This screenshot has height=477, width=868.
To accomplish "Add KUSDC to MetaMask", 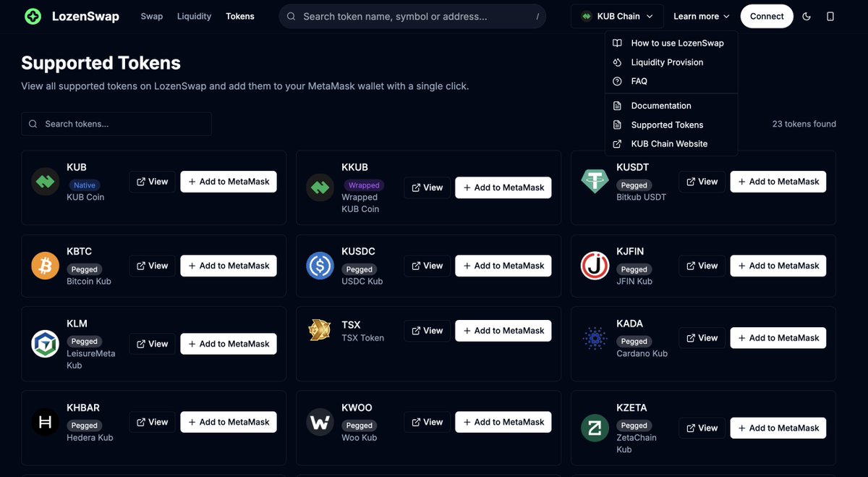I will tap(503, 266).
